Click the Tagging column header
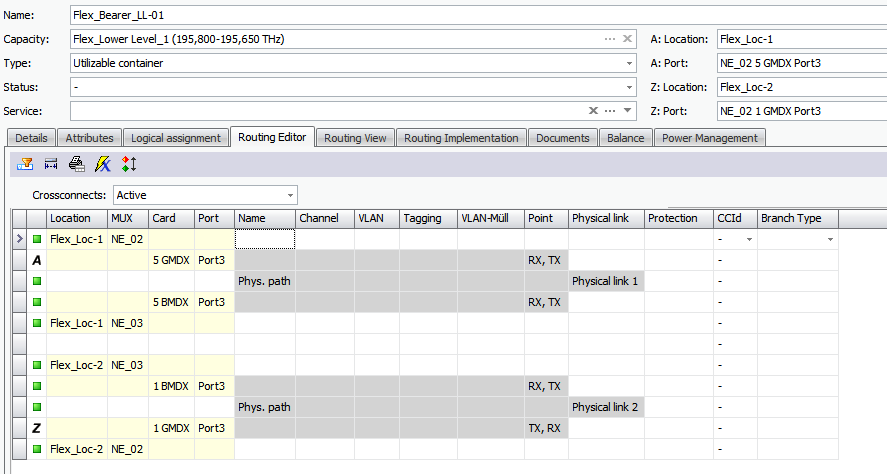 click(x=428, y=218)
